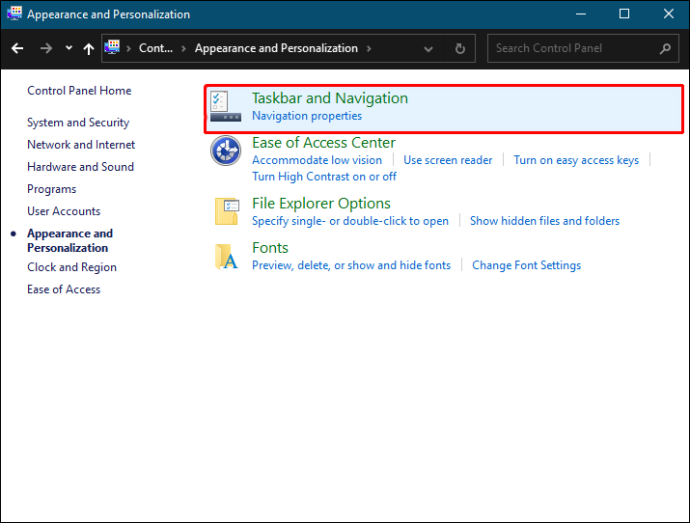Click Use screen reader link

click(x=448, y=160)
